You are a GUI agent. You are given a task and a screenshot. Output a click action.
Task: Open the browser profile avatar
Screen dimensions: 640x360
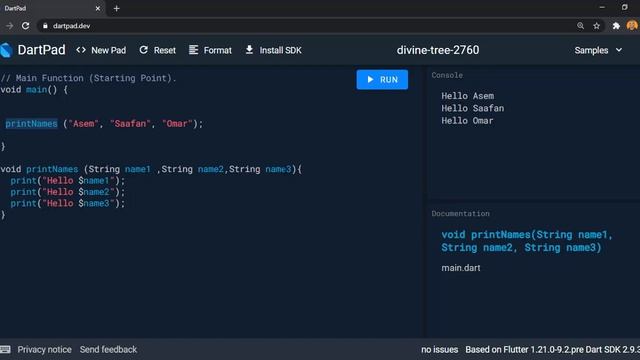[x=632, y=25]
